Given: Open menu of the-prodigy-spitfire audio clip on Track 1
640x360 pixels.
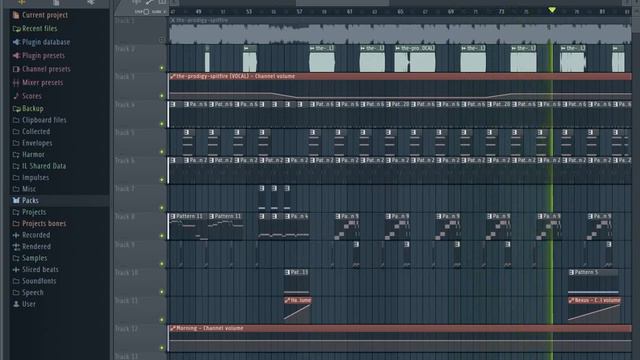Looking at the screenshot, I should coord(173,20).
